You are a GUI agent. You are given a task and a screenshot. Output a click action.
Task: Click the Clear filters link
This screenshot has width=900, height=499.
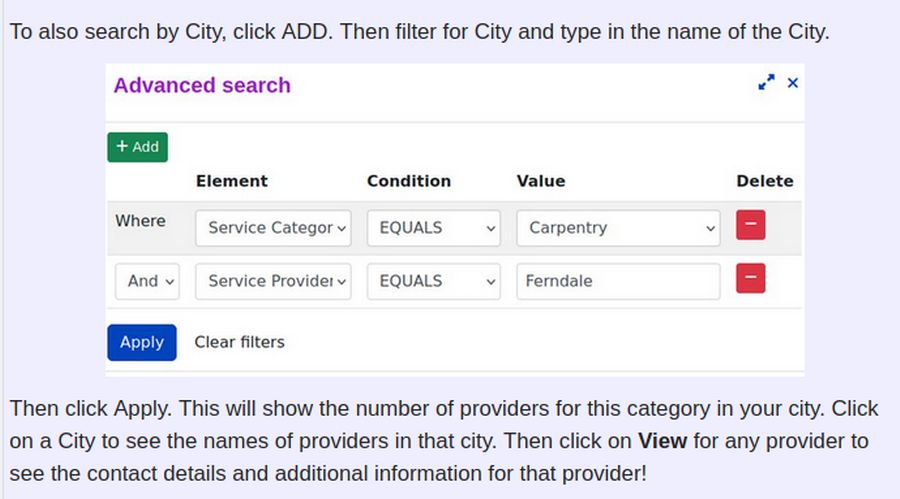[239, 342]
